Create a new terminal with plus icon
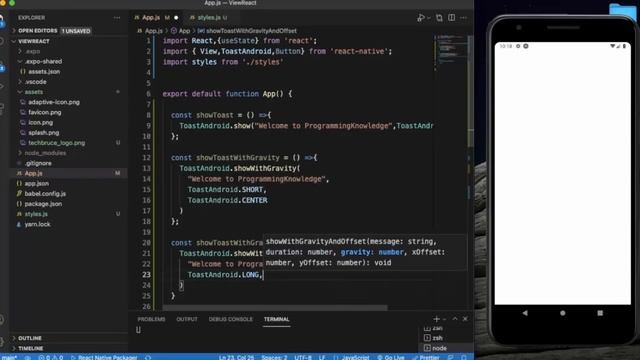The image size is (640, 360). tap(436, 319)
